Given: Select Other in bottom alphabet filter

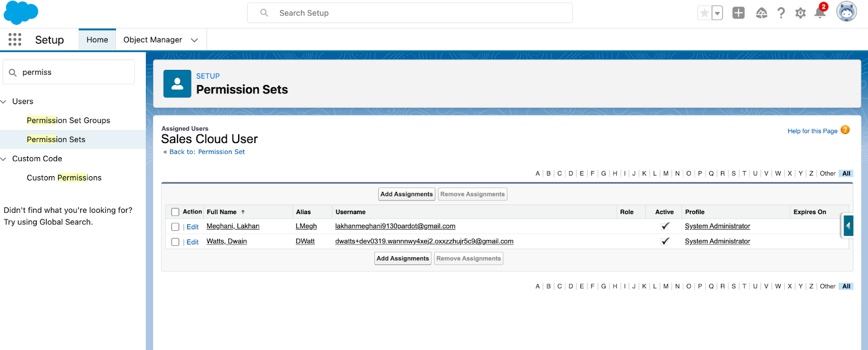Looking at the screenshot, I should pos(828,286).
